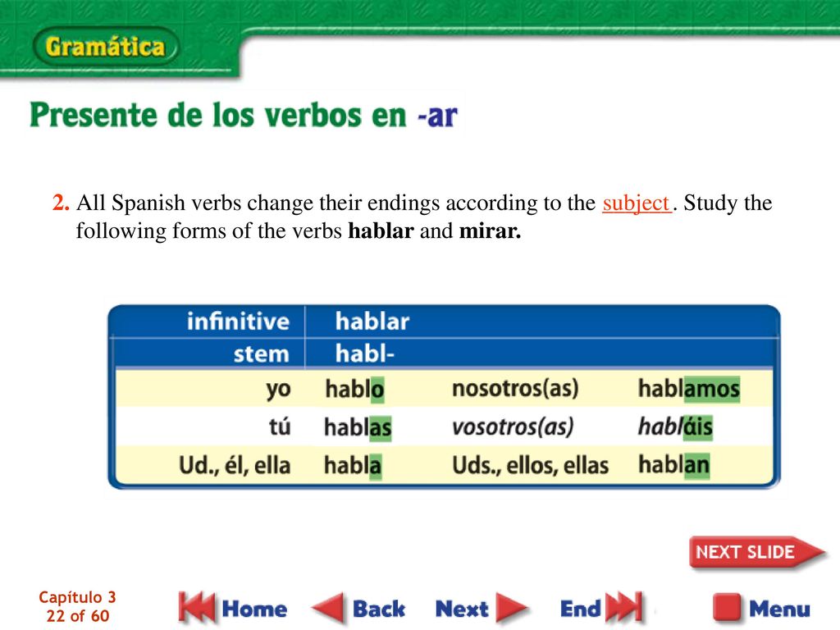Click the 'vosotros(as)' pronoun cell

[x=513, y=427]
